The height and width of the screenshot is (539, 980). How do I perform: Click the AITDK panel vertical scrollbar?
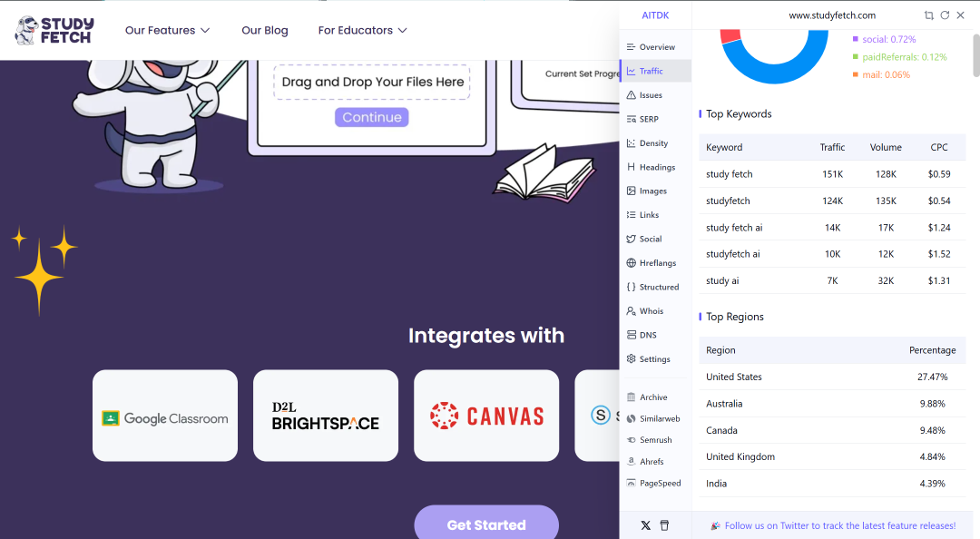click(976, 55)
